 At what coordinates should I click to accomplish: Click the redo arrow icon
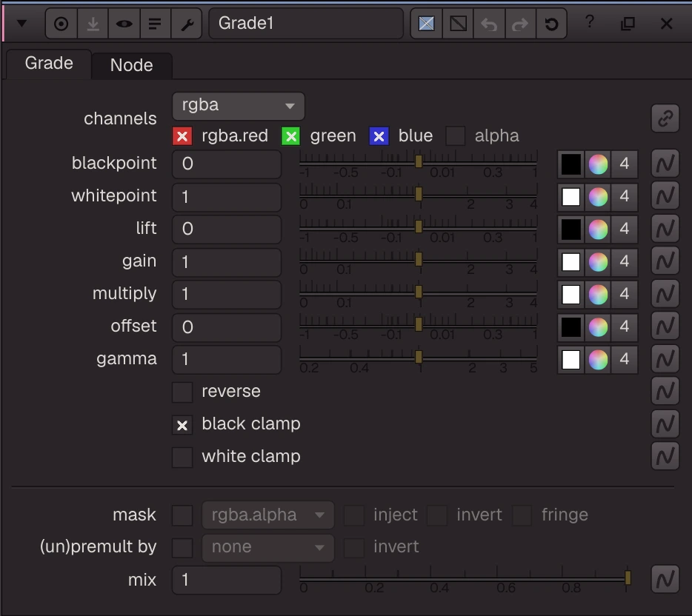pyautogui.click(x=520, y=24)
